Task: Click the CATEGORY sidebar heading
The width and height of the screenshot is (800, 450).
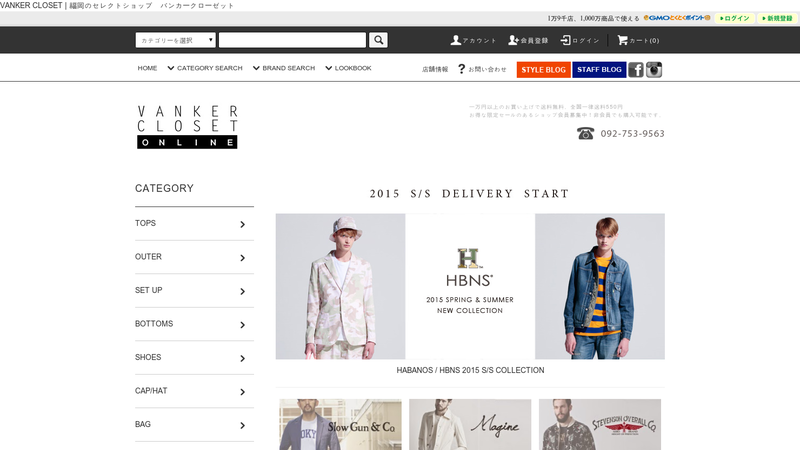Action: [x=164, y=188]
